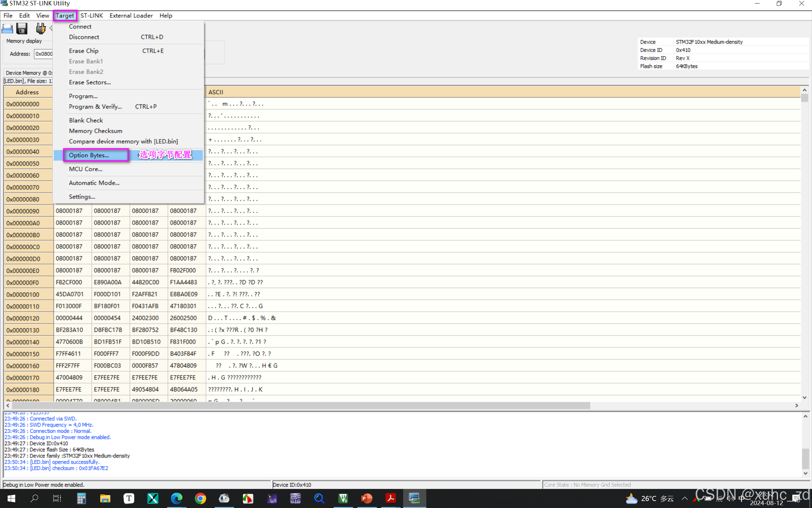Click the memory grid vertical scrollbar up arrow
The height and width of the screenshot is (508, 812).
coord(804,90)
